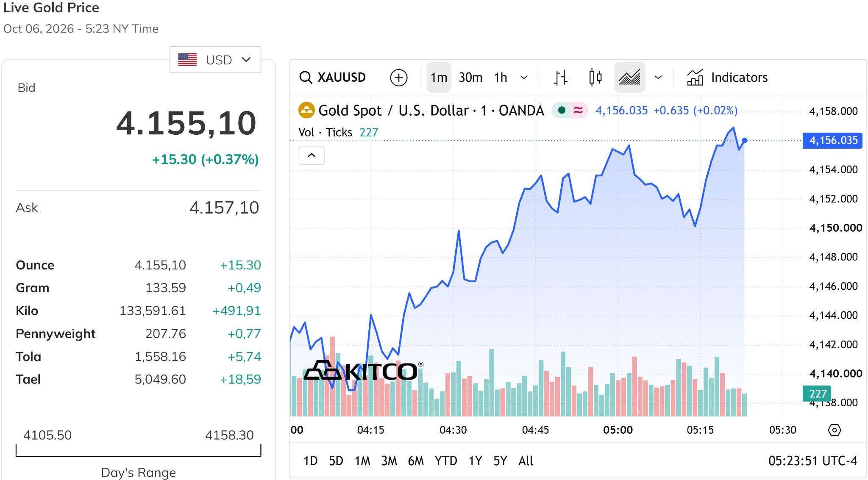
Task: Click the 05:23:51 UTC-4 timezone button
Action: coord(812,461)
